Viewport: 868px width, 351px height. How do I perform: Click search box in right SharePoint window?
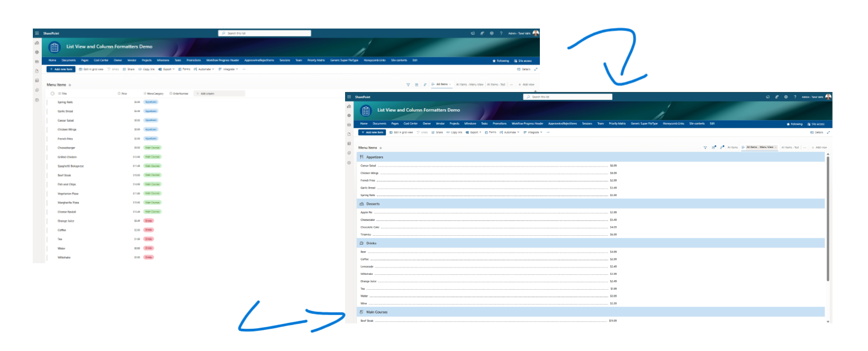click(x=567, y=97)
